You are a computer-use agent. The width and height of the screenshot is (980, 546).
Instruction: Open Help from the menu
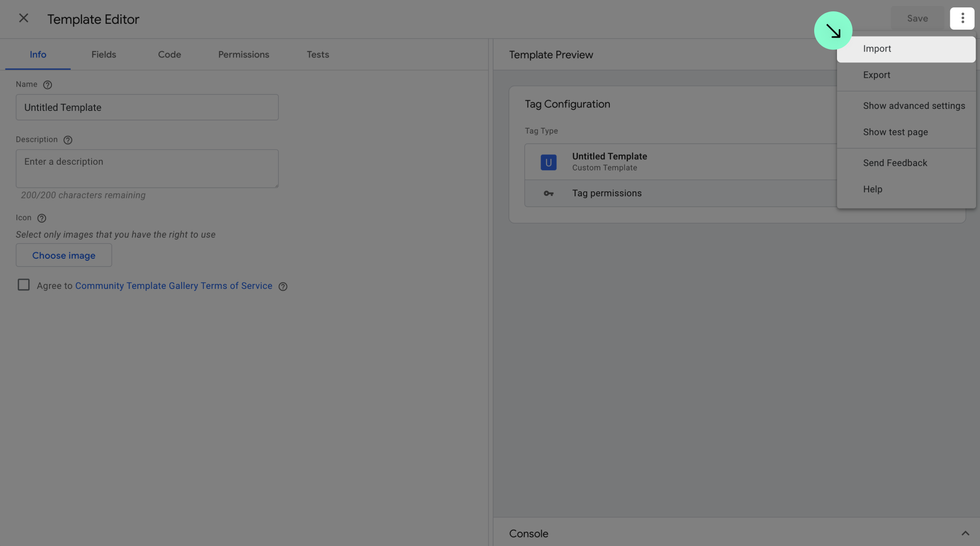[x=906, y=189]
